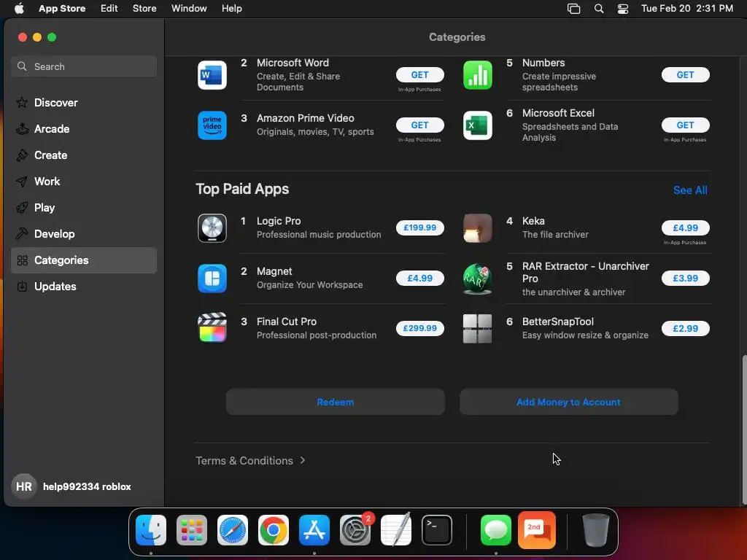Click the help992334 roblox account name
This screenshot has width=747, height=560.
point(87,486)
